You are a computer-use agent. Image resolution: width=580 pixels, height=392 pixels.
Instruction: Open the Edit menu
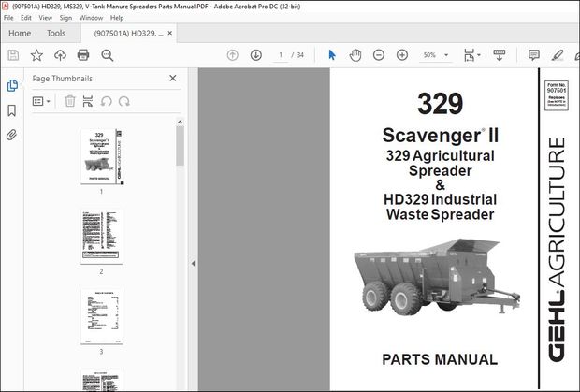[x=26, y=18]
